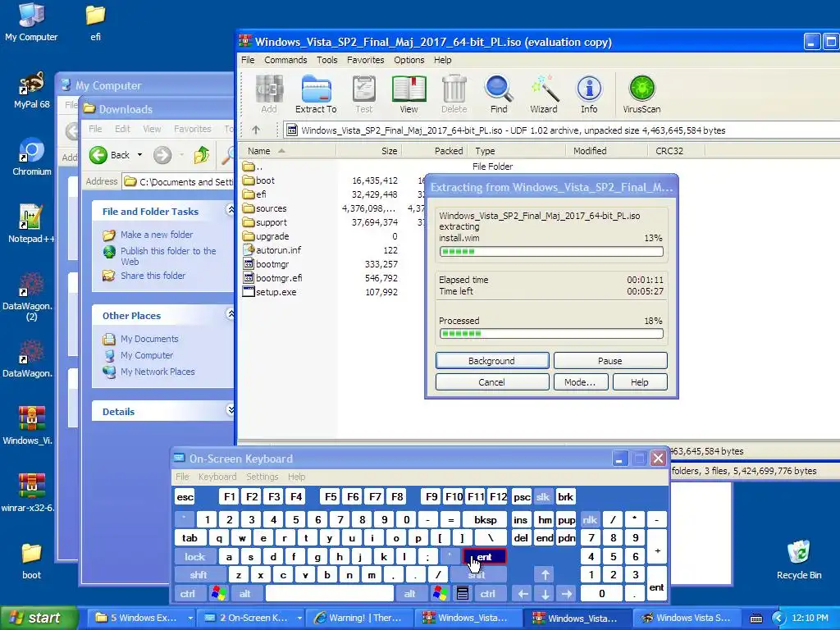The width and height of the screenshot is (840, 630).
Task: Click the Processed total progress bar
Action: [x=551, y=334]
